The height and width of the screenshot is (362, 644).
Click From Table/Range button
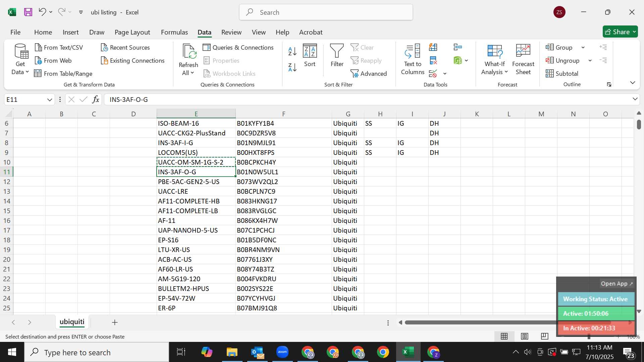tap(63, 74)
